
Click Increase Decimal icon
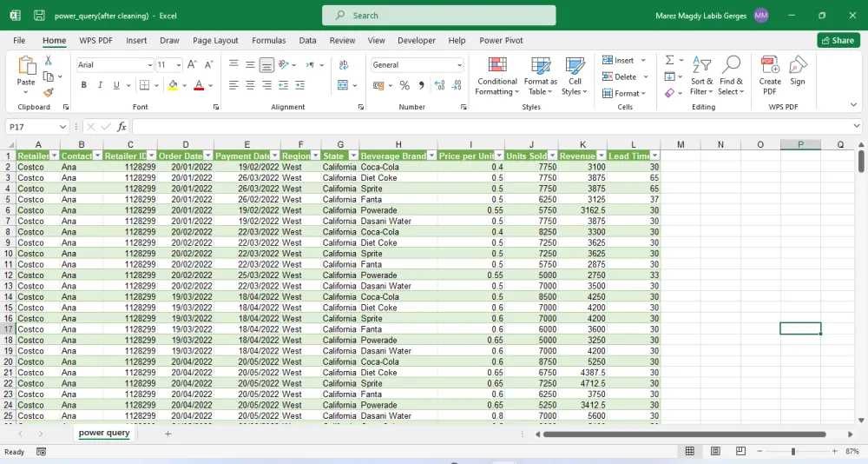pos(439,85)
